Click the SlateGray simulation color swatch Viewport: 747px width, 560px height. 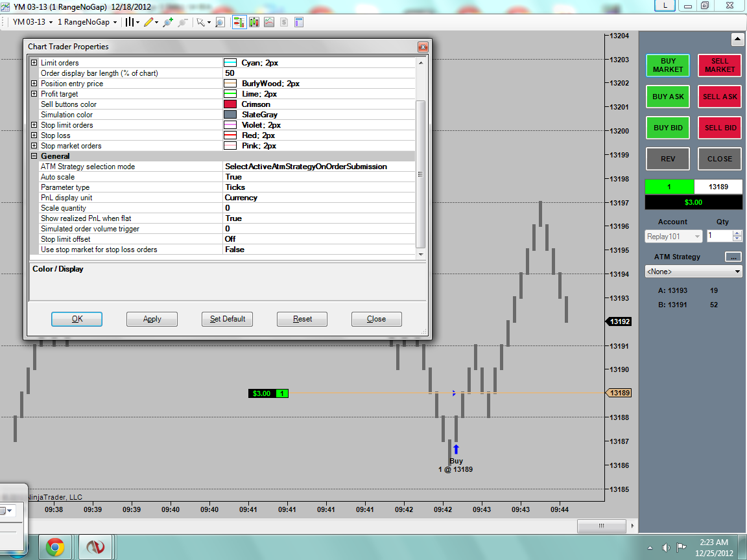coord(230,115)
